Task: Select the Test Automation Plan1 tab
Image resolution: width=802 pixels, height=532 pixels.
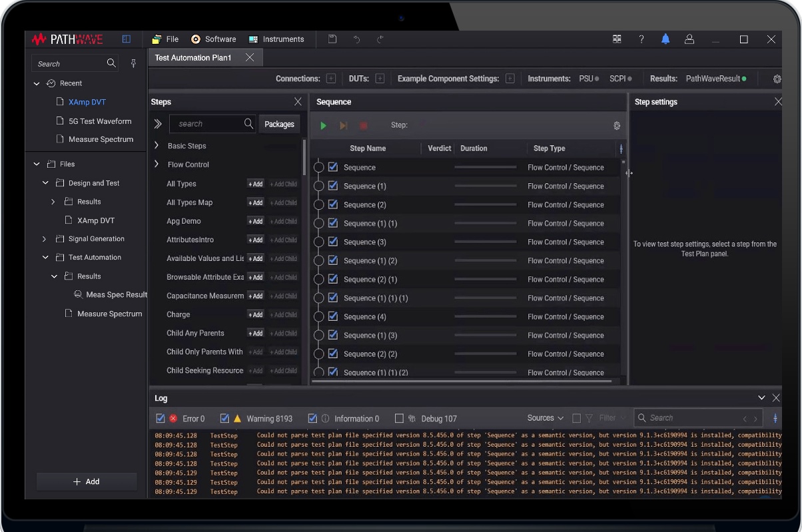Action: (x=193, y=58)
